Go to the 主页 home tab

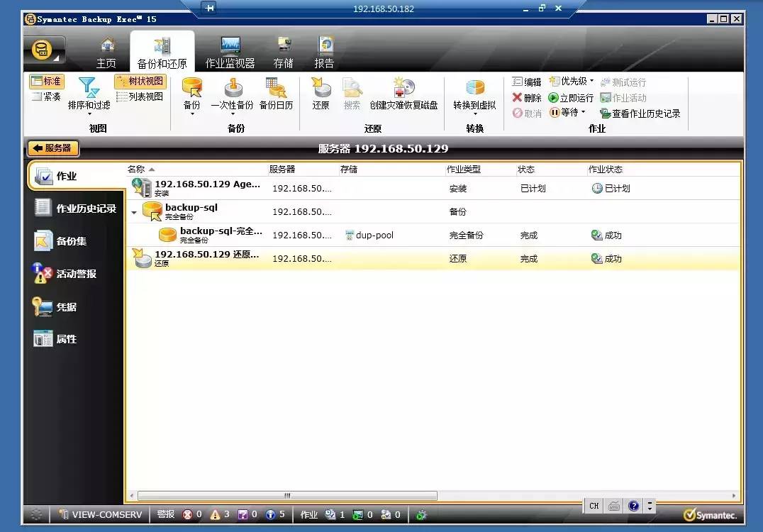point(106,53)
